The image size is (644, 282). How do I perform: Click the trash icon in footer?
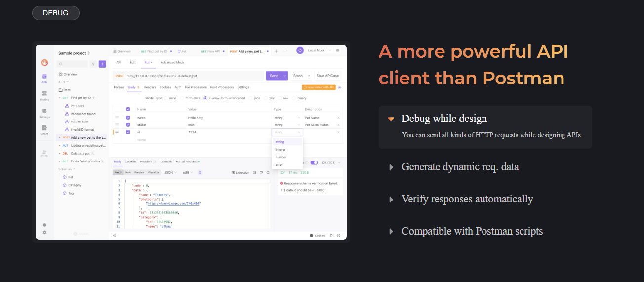pos(331,236)
